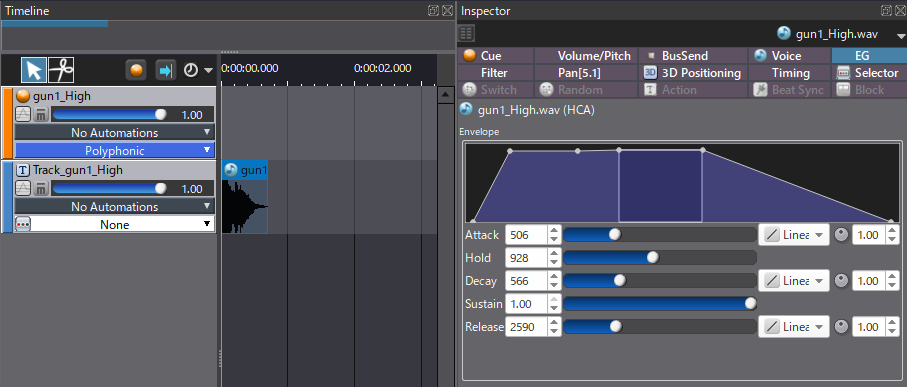Click the automation curve icon on gun1_High track

(23, 115)
